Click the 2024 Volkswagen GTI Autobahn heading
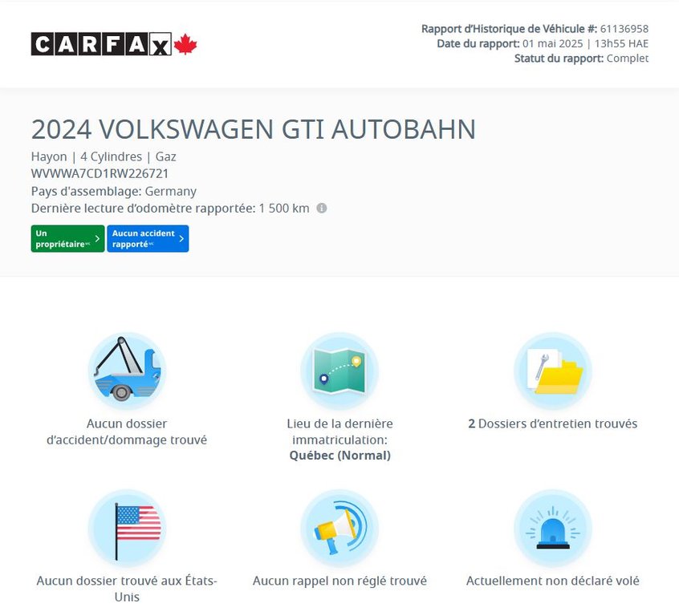Screen dimensions: 679x616 [253, 130]
